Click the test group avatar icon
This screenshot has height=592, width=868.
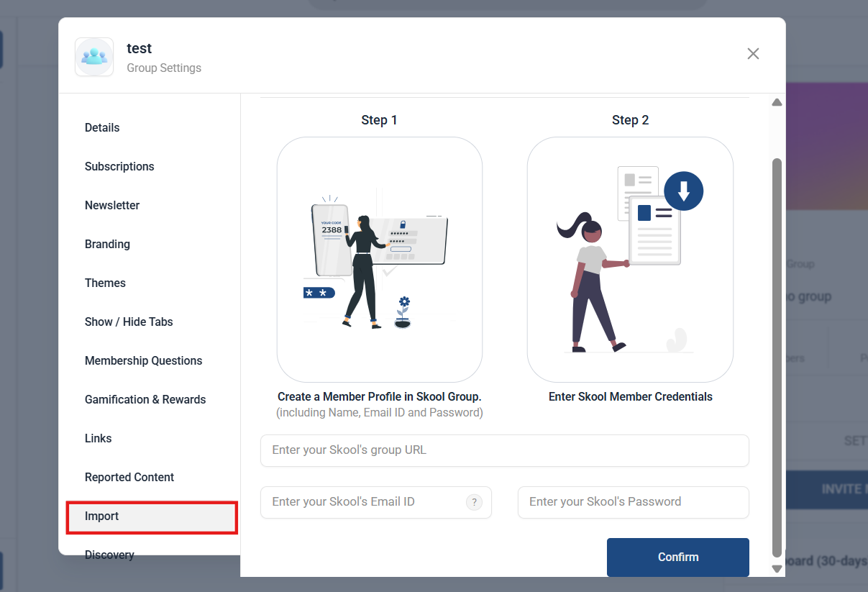[x=94, y=57]
